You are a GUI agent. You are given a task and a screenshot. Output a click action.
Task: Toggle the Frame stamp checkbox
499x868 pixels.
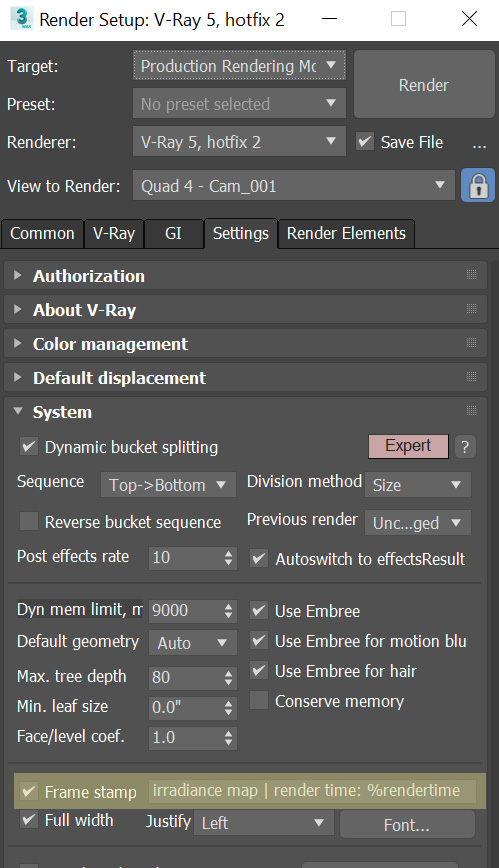click(29, 791)
